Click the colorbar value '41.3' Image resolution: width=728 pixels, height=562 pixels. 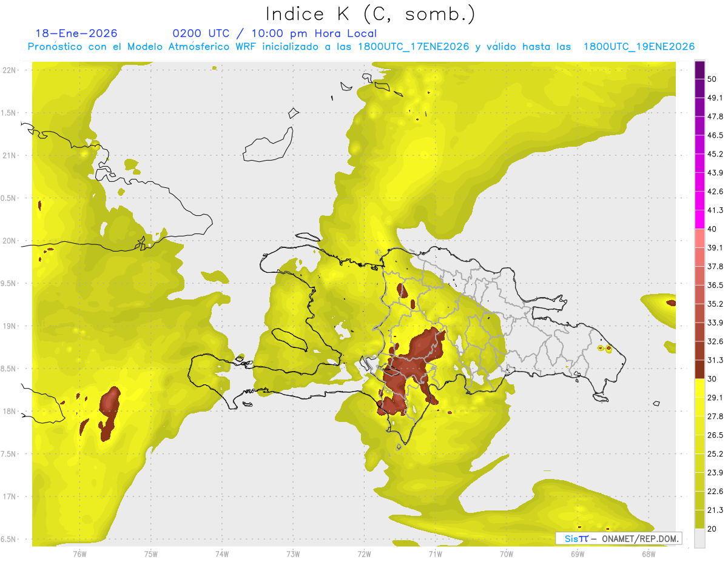(715, 210)
